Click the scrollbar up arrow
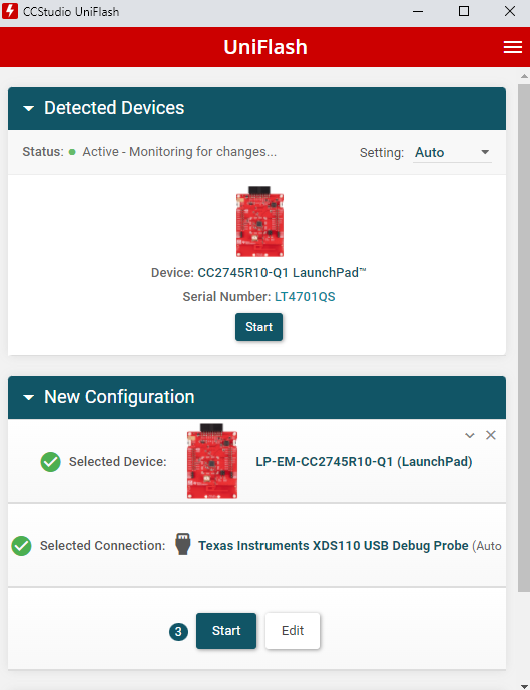530x690 pixels. pyautogui.click(x=524, y=76)
